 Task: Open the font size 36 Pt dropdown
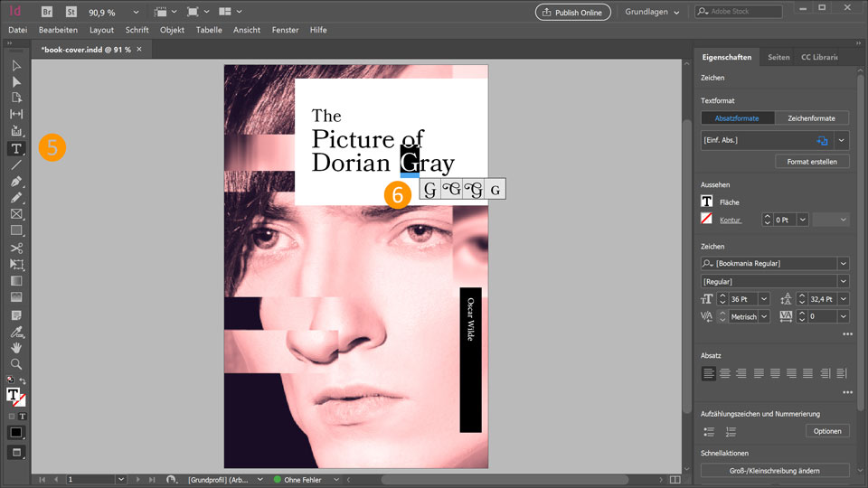coord(764,299)
